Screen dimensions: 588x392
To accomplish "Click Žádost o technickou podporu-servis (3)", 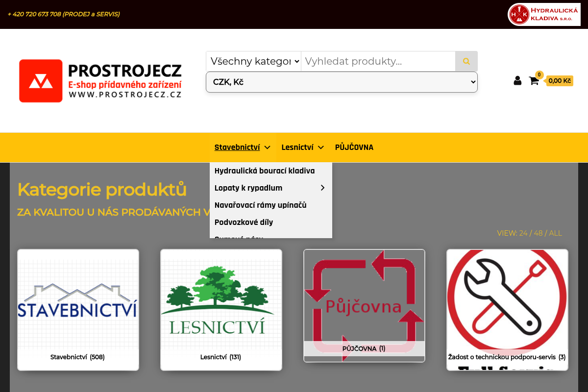I will pyautogui.click(x=507, y=357).
